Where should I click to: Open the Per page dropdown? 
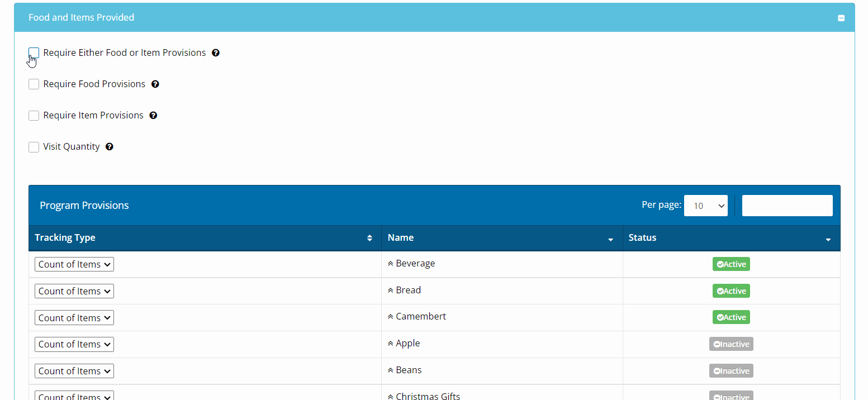point(706,206)
